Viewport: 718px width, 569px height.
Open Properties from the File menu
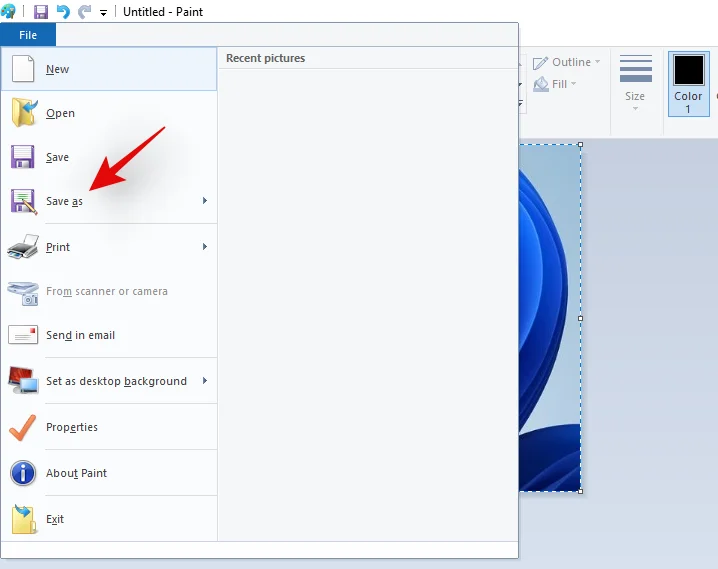(x=109, y=427)
